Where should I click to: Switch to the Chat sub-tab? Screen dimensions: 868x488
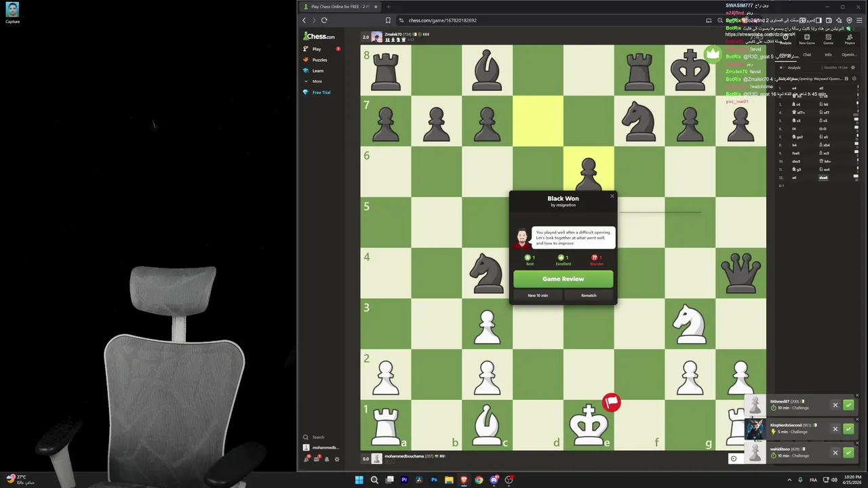coord(807,55)
